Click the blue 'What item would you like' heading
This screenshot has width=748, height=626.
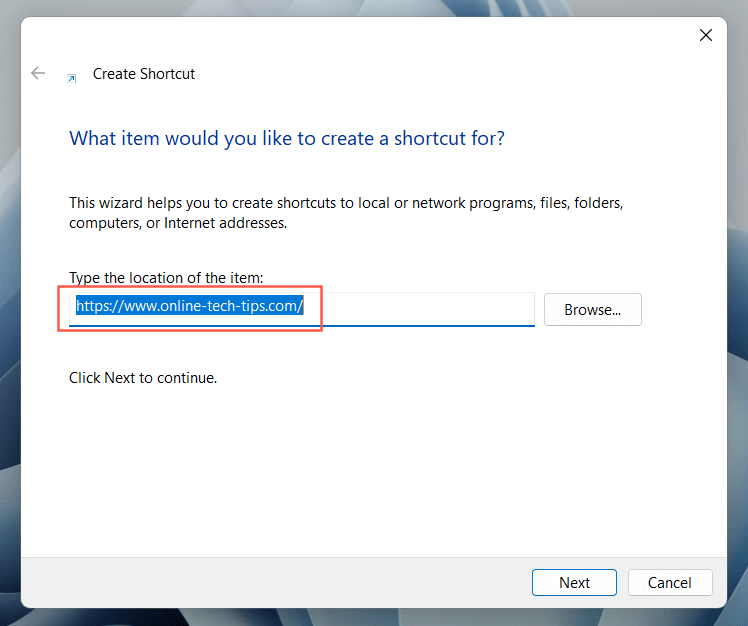click(286, 138)
